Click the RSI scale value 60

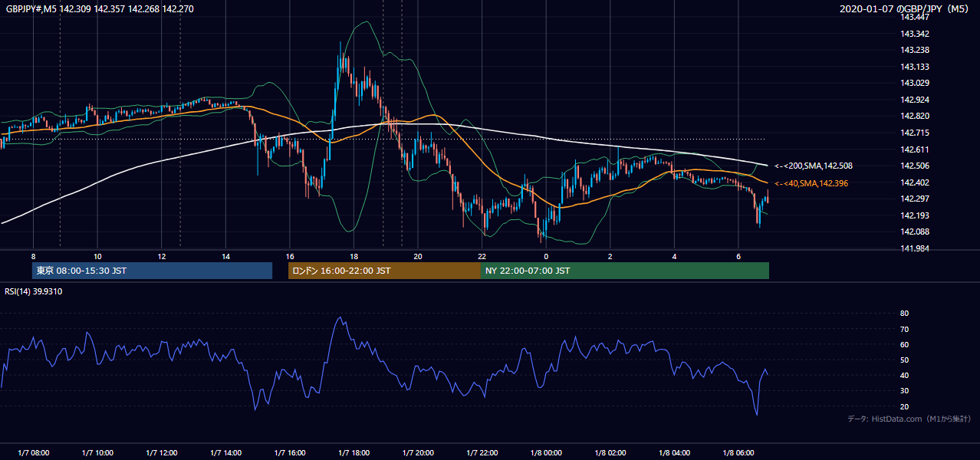click(905, 344)
